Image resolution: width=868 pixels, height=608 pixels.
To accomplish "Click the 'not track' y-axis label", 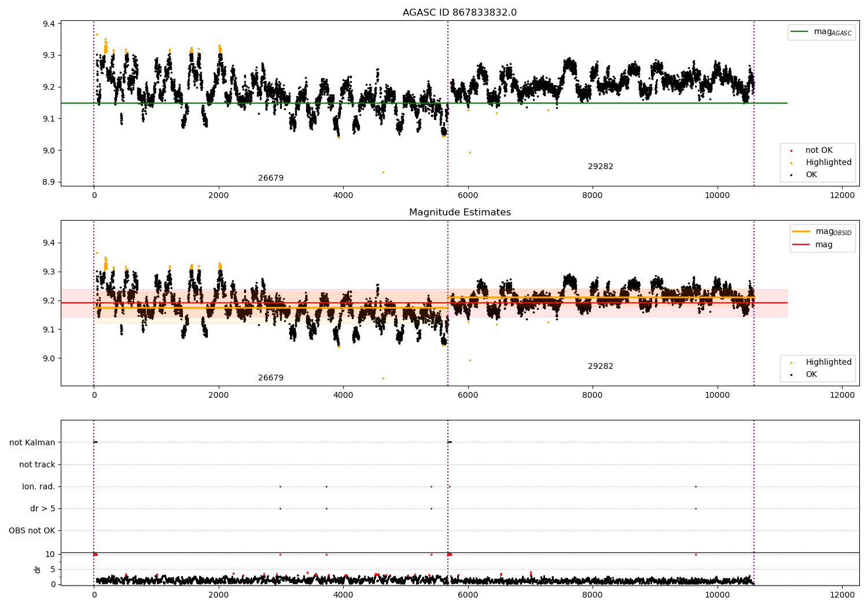I will pos(37,464).
